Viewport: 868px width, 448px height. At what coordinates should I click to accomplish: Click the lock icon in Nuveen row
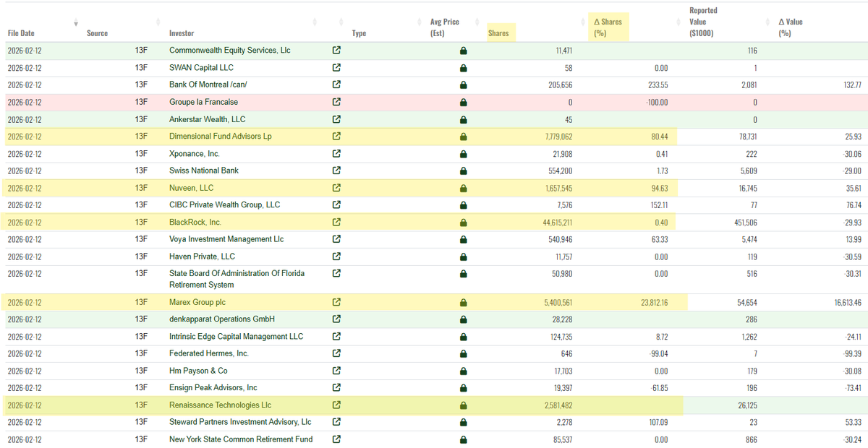[463, 189]
